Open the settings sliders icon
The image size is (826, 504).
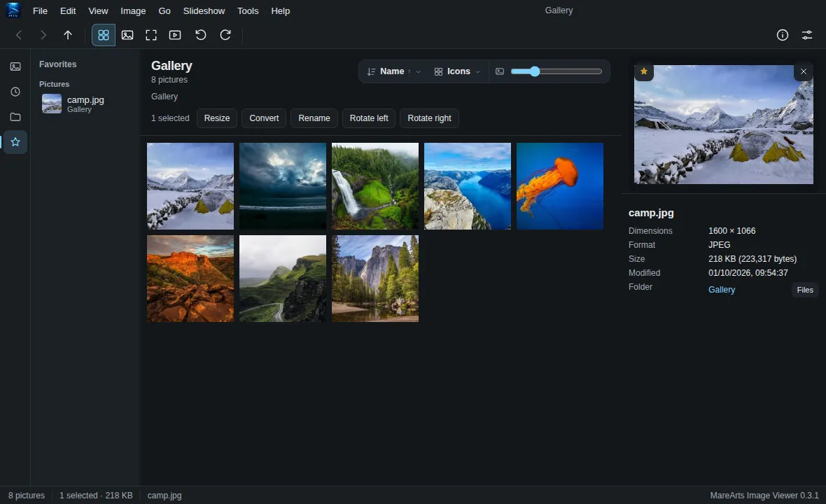(806, 35)
